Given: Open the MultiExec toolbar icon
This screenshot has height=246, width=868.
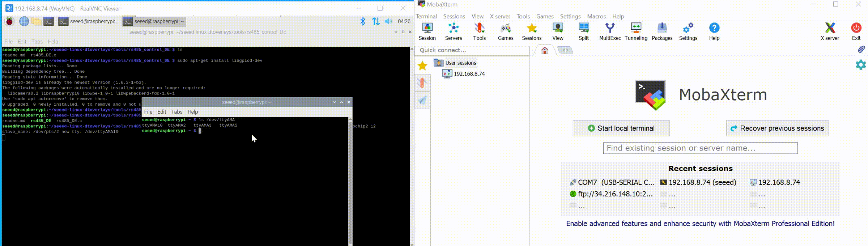Looking at the screenshot, I should click(x=610, y=31).
